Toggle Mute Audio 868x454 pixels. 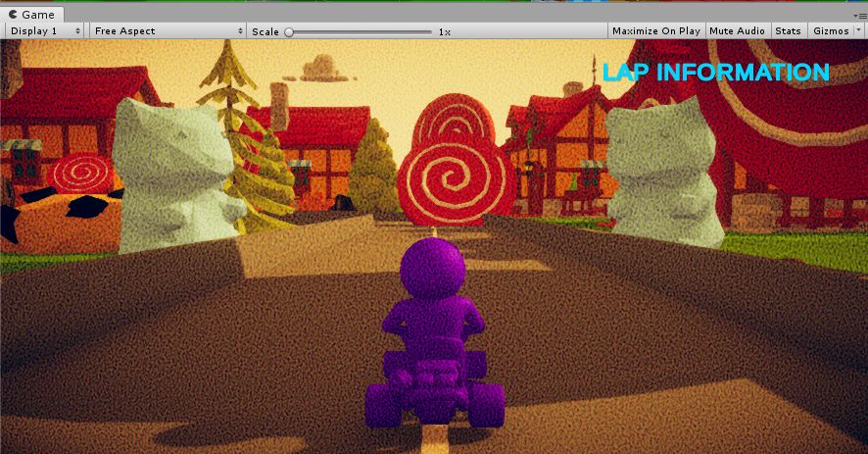[737, 31]
